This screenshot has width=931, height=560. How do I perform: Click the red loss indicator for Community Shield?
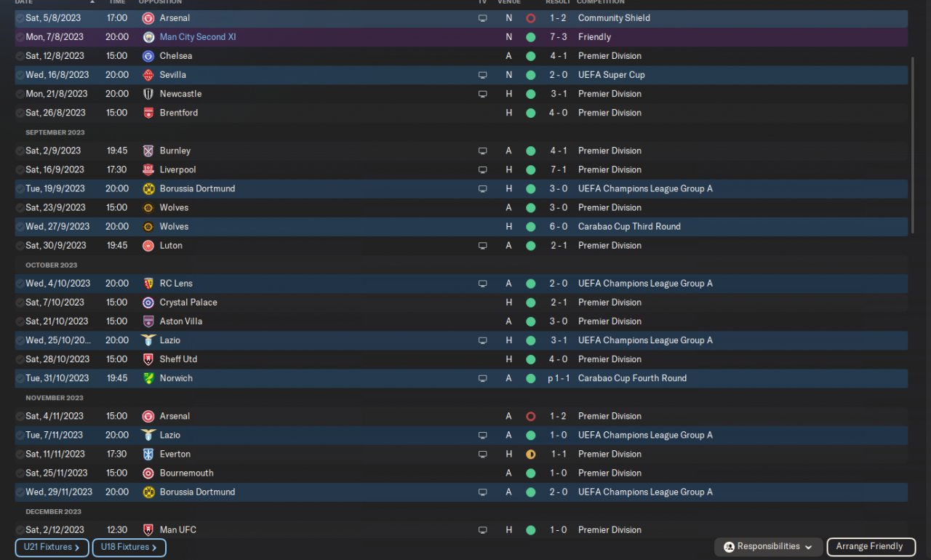coord(530,18)
